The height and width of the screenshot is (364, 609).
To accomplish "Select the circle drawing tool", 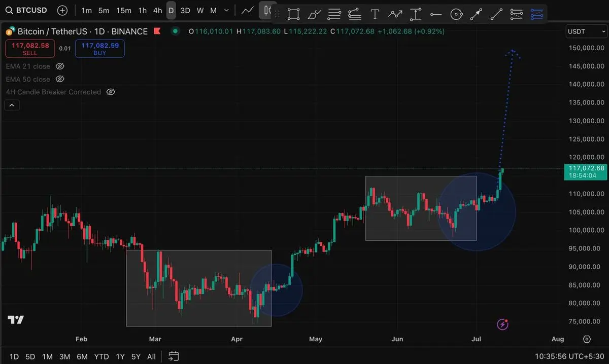I will pyautogui.click(x=456, y=15).
